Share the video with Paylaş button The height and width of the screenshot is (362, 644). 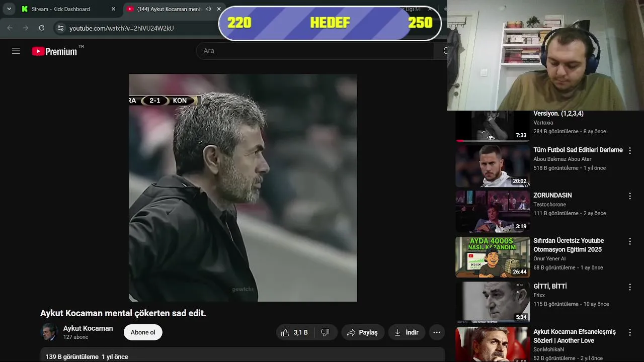[363, 332]
